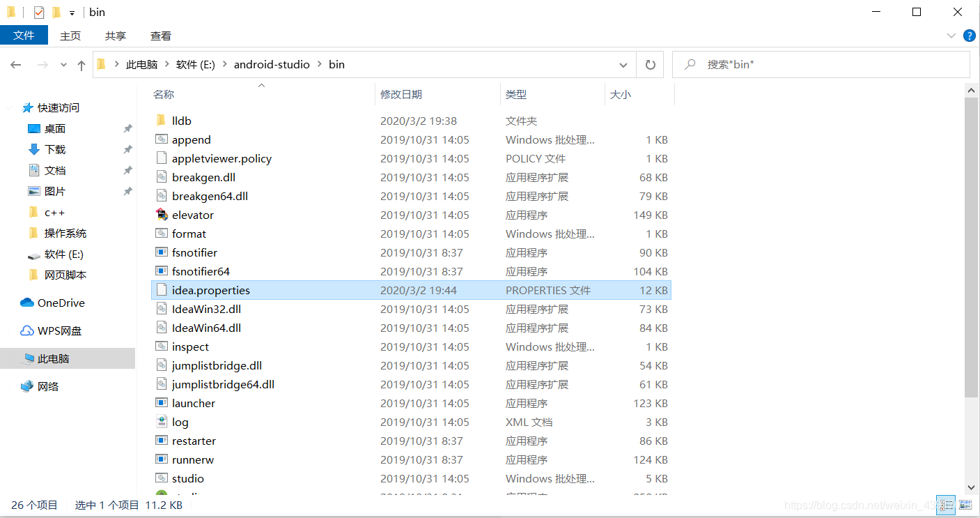The image size is (980, 518).
Task: Select the jumplistbridge64.dll file name
Action: pyautogui.click(x=223, y=384)
